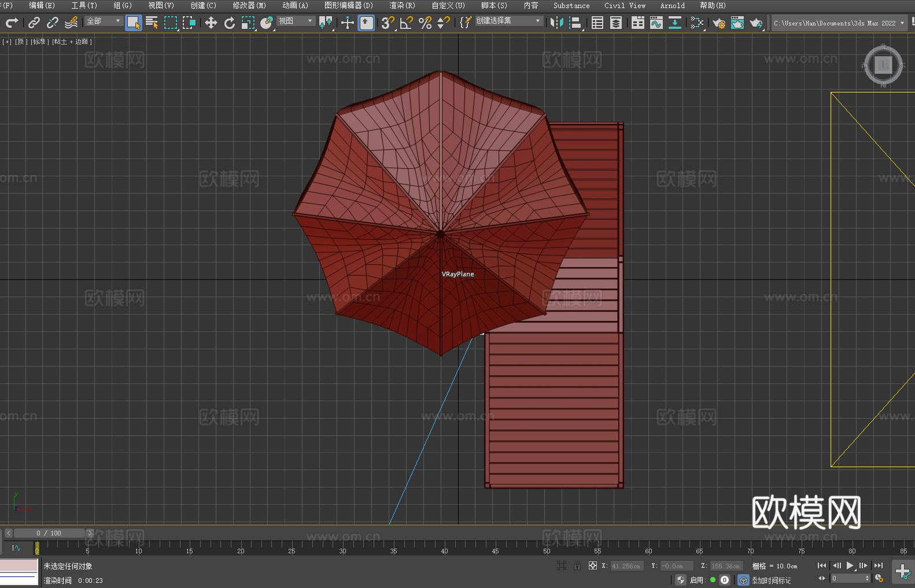Open the Scene Explorer toggle icon
The width and height of the screenshot is (915, 588).
pyautogui.click(x=597, y=23)
